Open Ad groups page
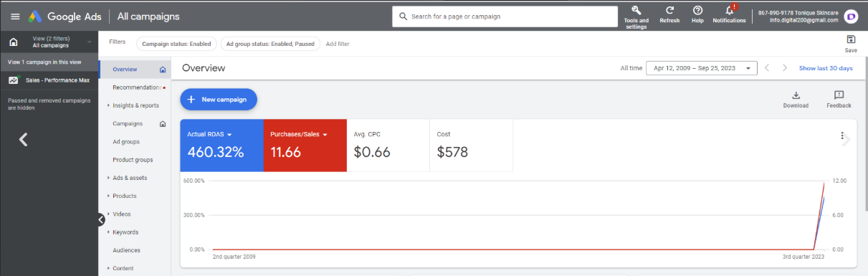The width and height of the screenshot is (868, 276). (x=126, y=142)
